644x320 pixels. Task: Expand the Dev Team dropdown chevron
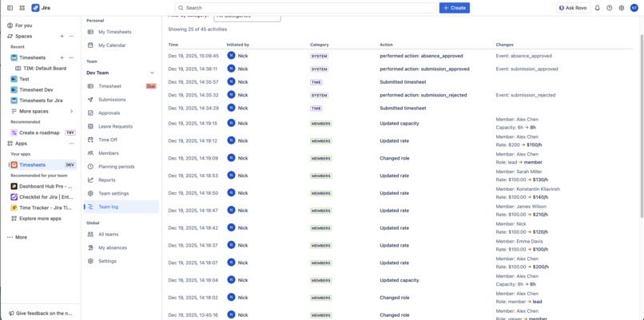tap(152, 73)
